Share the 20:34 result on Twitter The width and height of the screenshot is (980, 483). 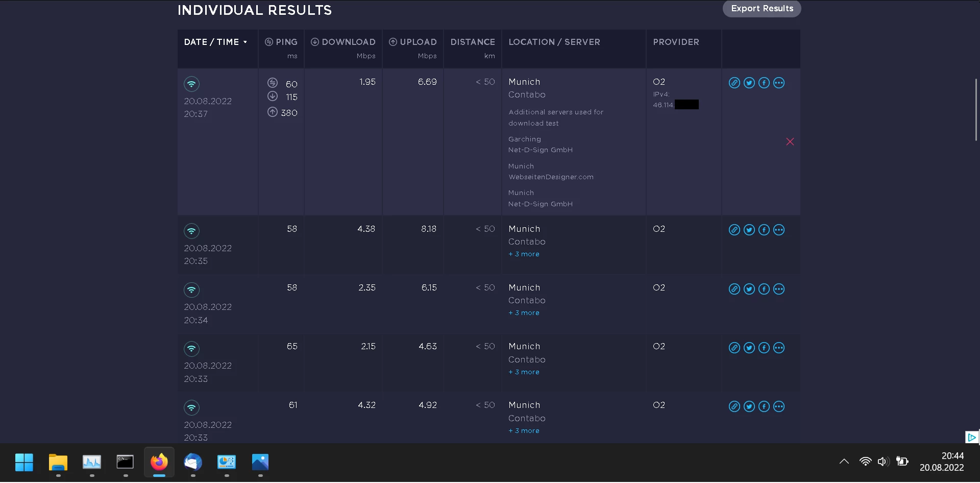[x=749, y=289]
